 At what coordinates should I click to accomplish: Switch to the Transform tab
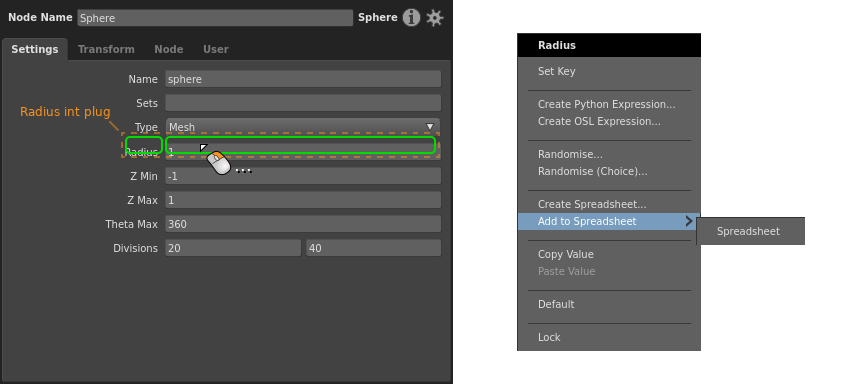(x=106, y=49)
